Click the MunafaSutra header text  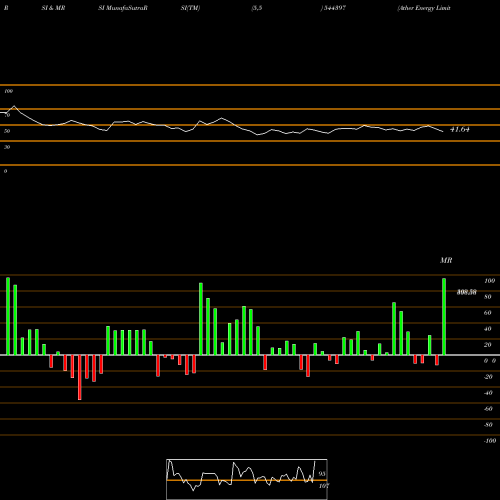[123, 8]
